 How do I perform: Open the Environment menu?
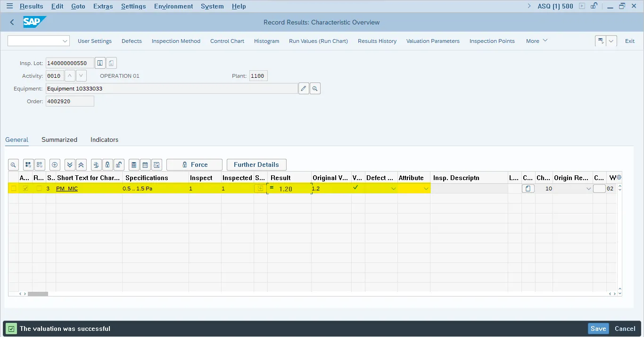tap(173, 6)
